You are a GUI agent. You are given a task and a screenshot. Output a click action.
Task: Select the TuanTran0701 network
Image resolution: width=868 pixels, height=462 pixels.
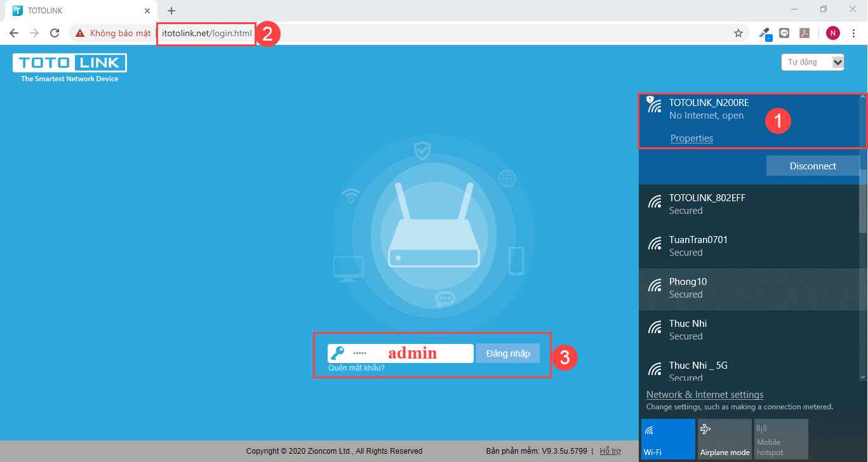(749, 247)
